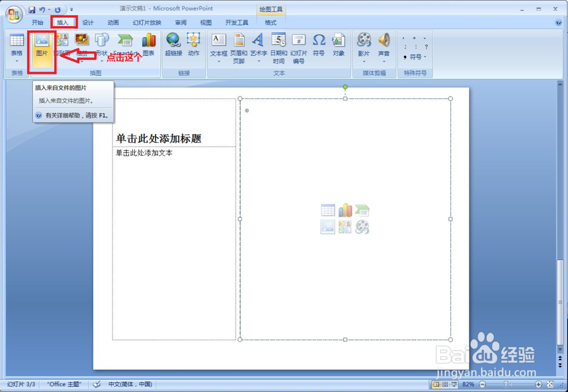Open the 幻灯片放映 ribbon tab

pos(147,22)
